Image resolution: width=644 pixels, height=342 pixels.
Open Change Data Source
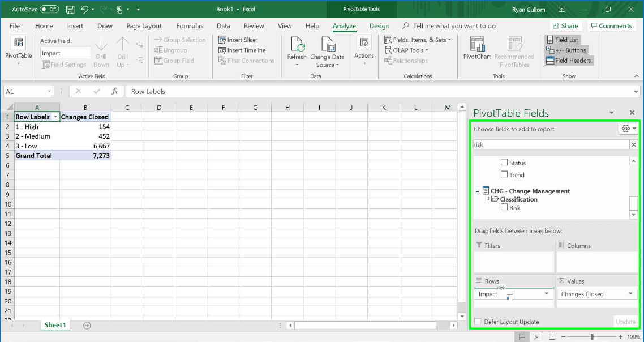point(327,52)
